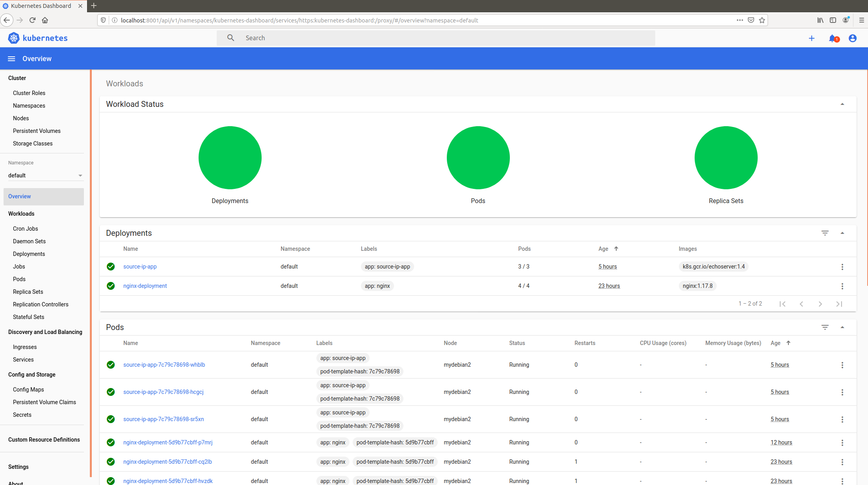
Task: Open Config Maps in sidebar
Action: coord(28,390)
